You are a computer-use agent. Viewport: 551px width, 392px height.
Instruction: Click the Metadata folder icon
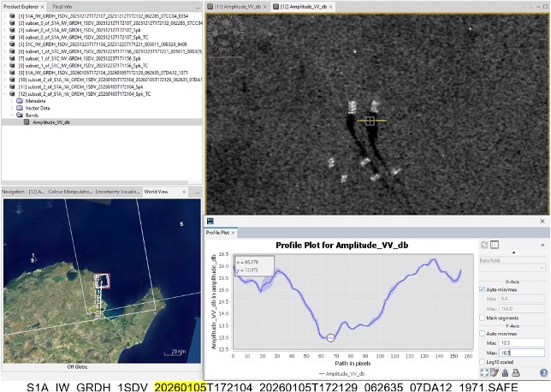click(20, 101)
